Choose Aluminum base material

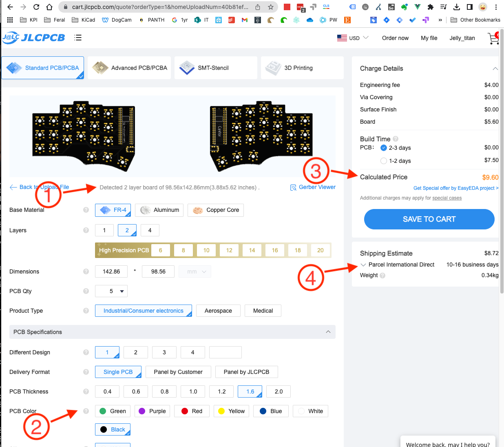coord(159,210)
